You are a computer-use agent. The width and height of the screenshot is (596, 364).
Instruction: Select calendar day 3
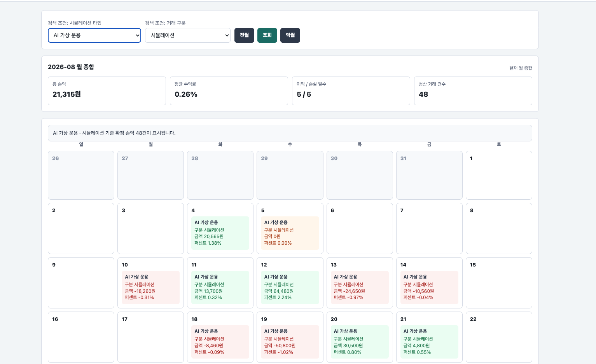coord(150,228)
